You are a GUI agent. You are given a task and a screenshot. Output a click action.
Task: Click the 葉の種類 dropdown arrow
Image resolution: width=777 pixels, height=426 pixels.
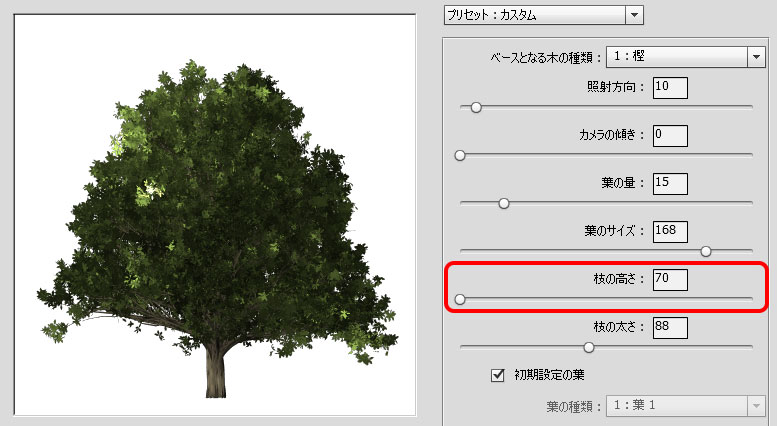[756, 406]
